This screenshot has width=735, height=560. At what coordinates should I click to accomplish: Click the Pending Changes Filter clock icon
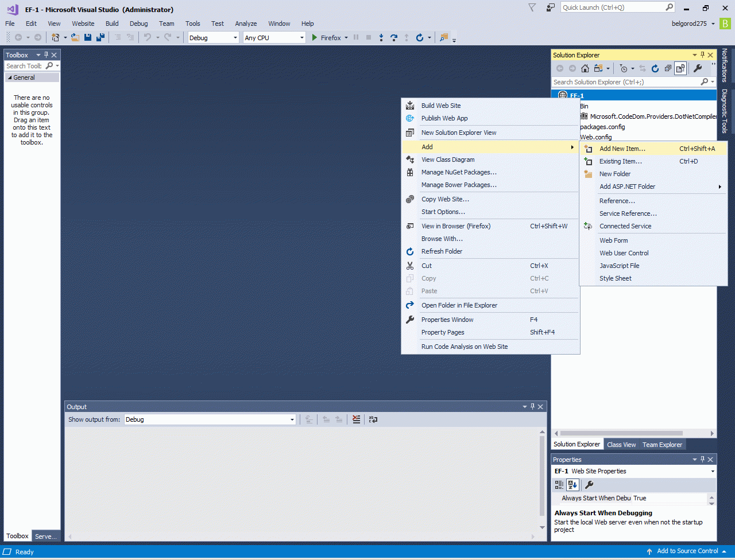click(624, 68)
